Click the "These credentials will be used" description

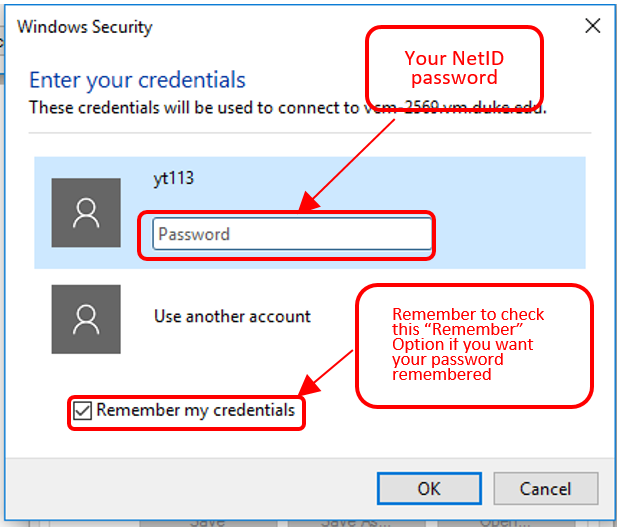pyautogui.click(x=288, y=107)
